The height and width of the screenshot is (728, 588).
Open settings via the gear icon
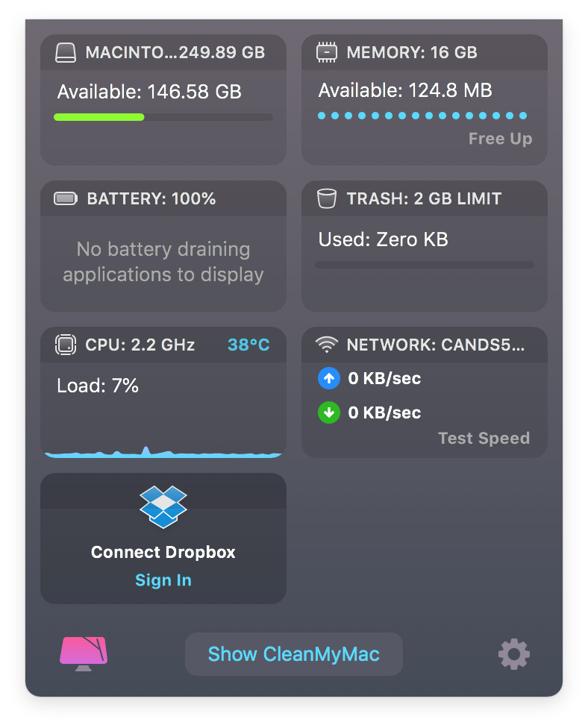pos(513,654)
